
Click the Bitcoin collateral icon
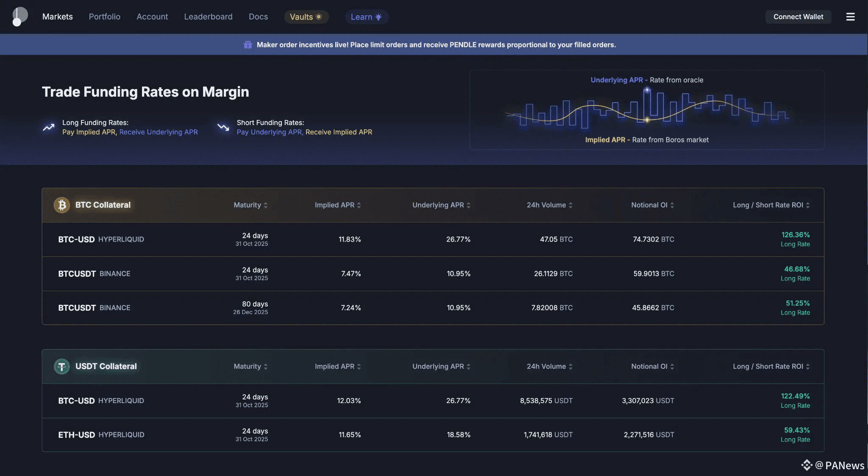pos(62,205)
